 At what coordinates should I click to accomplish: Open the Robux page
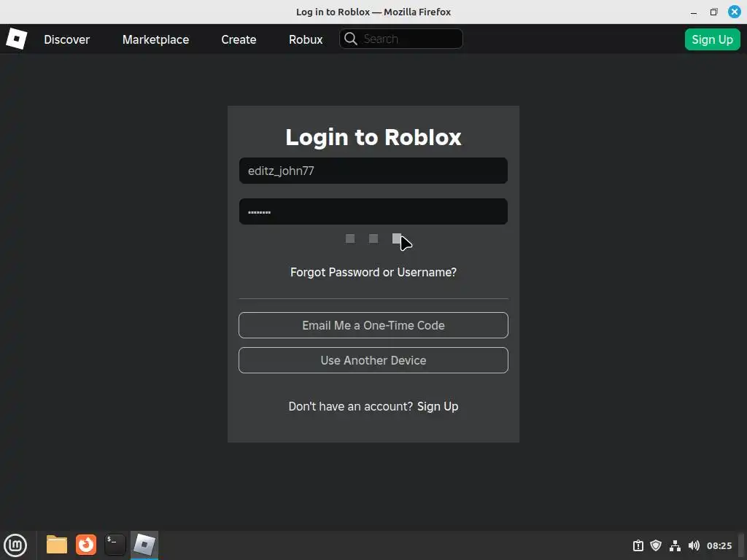click(x=306, y=39)
